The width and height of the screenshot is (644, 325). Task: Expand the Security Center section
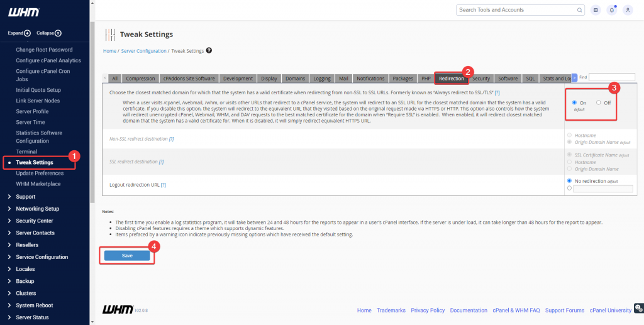tap(34, 221)
